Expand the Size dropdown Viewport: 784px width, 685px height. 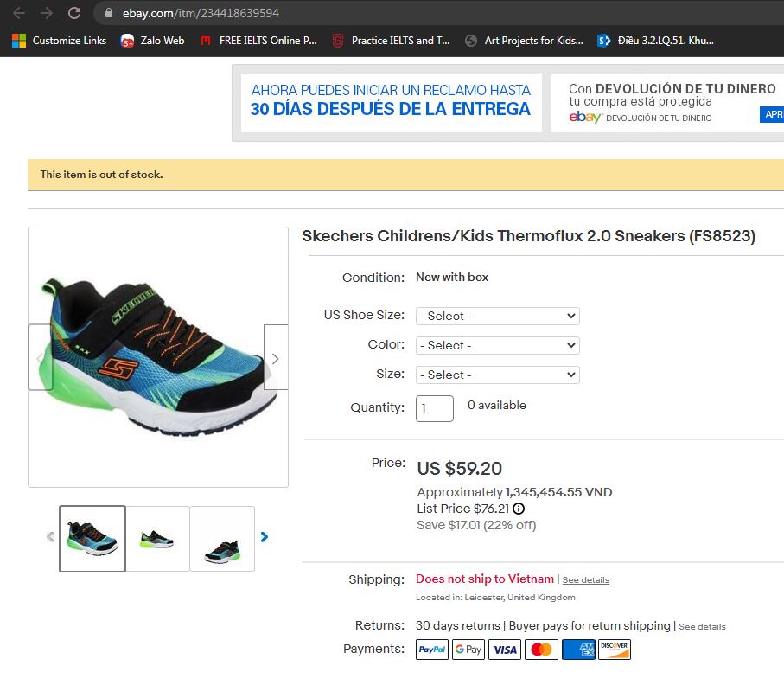[x=498, y=375]
